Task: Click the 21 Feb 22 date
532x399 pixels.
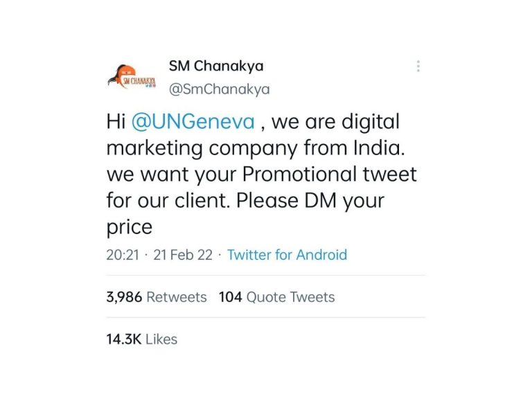Action: point(183,255)
